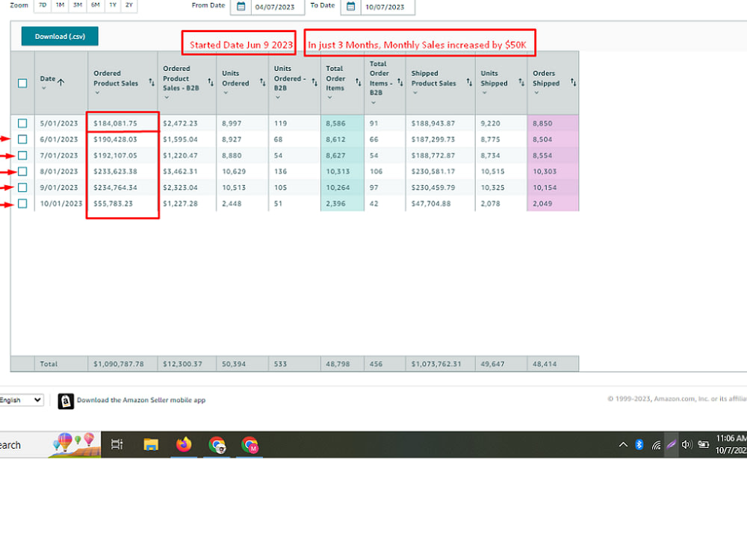Select the $184,081.75 sales cell
This screenshot has height=560, width=747.
pos(123,123)
